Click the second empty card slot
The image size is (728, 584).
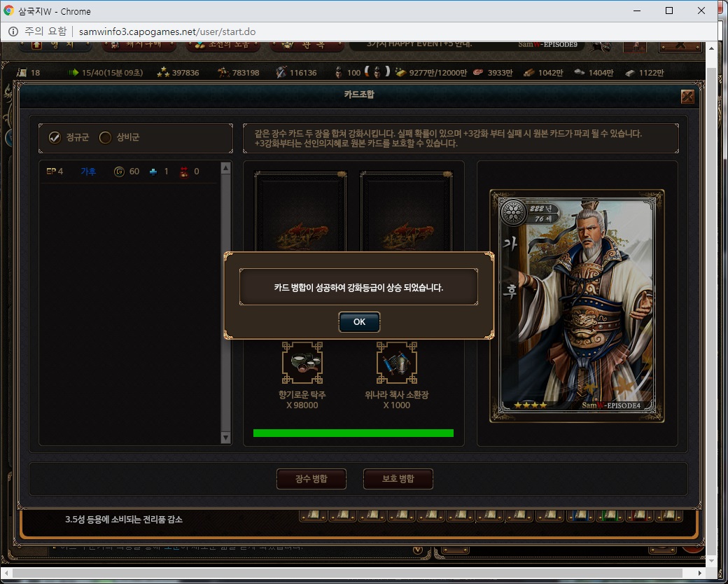point(406,211)
